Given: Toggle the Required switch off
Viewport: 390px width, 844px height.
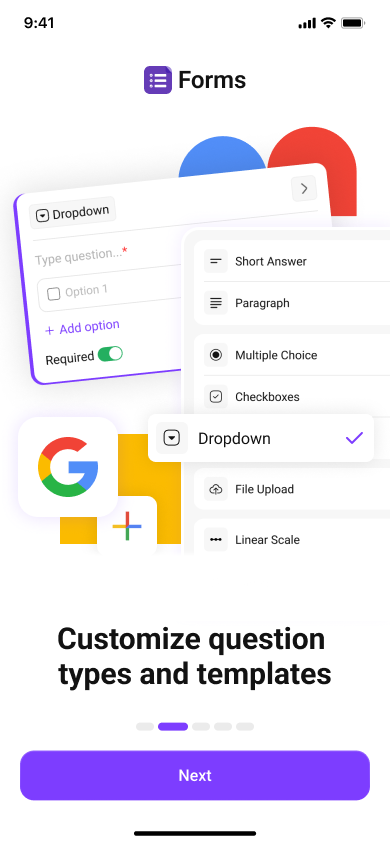Looking at the screenshot, I should click(110, 354).
